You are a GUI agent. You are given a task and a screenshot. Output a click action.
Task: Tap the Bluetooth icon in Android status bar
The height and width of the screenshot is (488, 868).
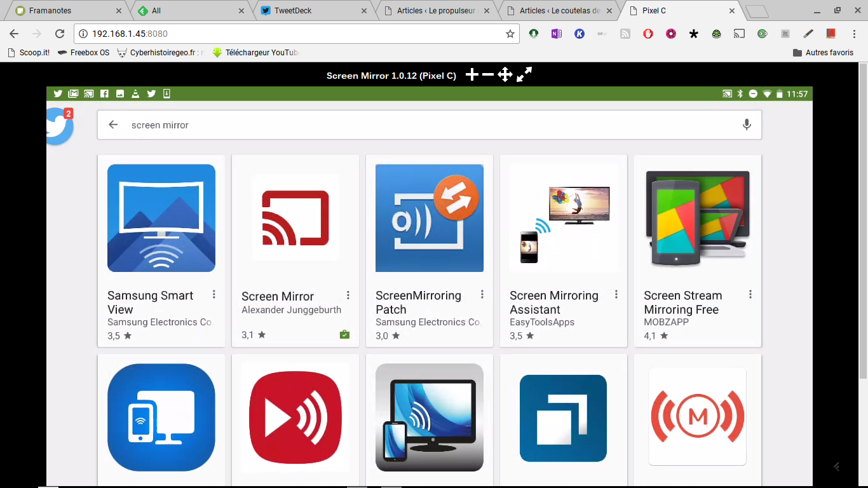[x=740, y=93]
